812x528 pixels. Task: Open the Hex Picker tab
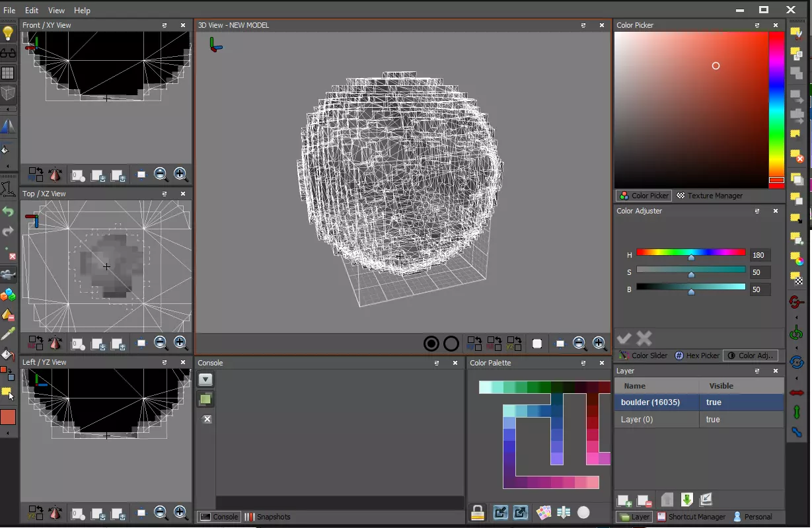pos(697,356)
